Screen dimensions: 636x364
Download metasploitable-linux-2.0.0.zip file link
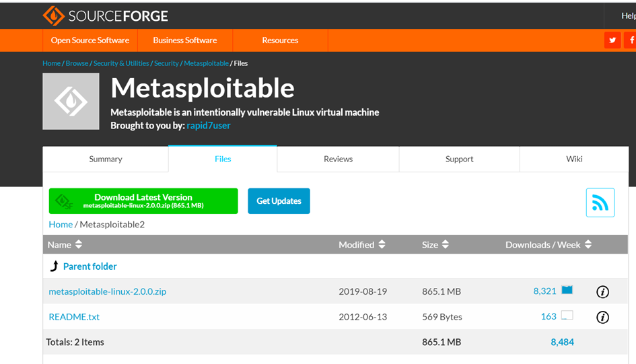coord(108,291)
